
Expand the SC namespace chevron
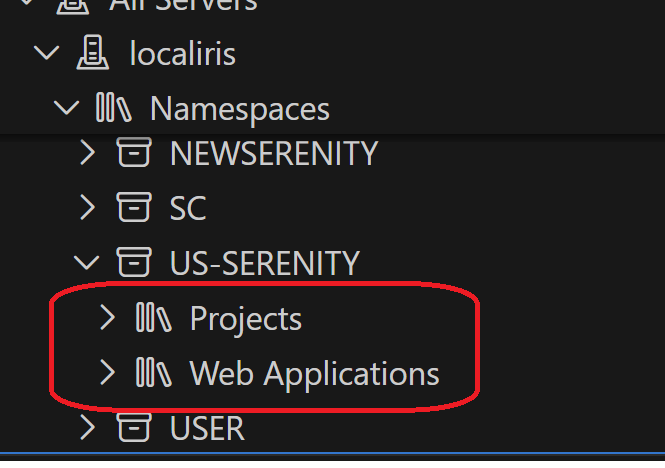coord(88,207)
